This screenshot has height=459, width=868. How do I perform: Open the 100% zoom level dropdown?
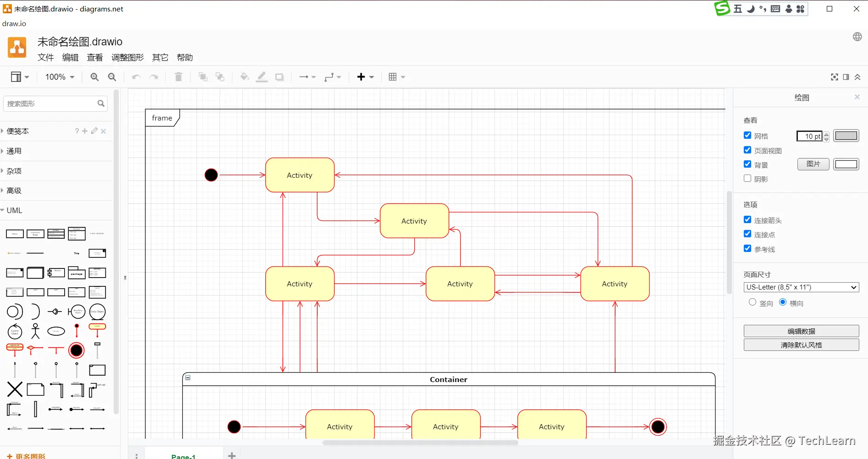point(60,77)
